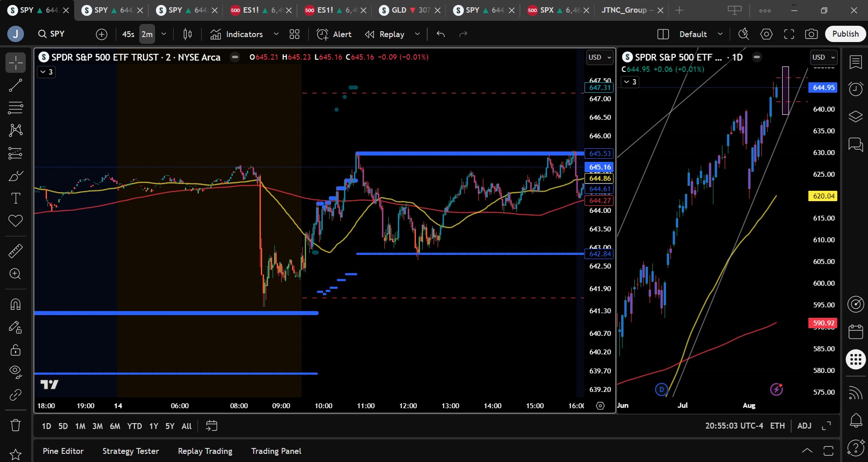This screenshot has height=462, width=868.
Task: Select the 2m interval
Action: click(x=147, y=34)
